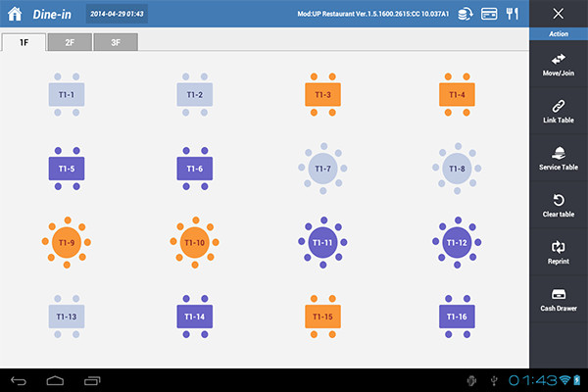Switch to the 2F floor tab

[71, 42]
